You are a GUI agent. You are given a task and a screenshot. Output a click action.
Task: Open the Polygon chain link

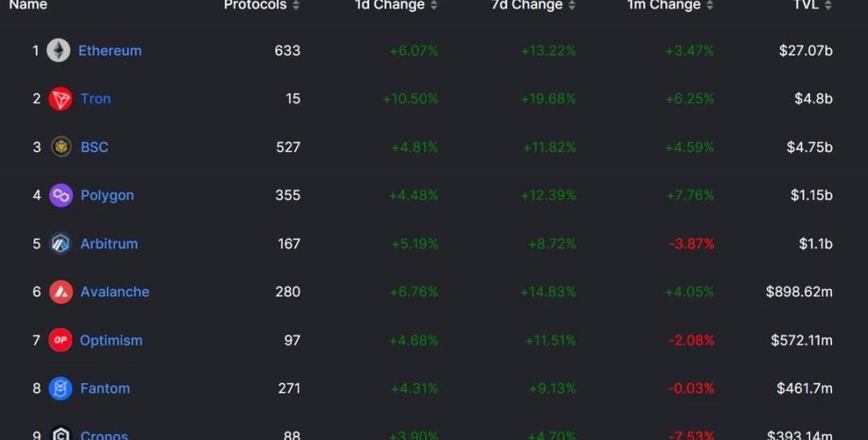tap(107, 195)
